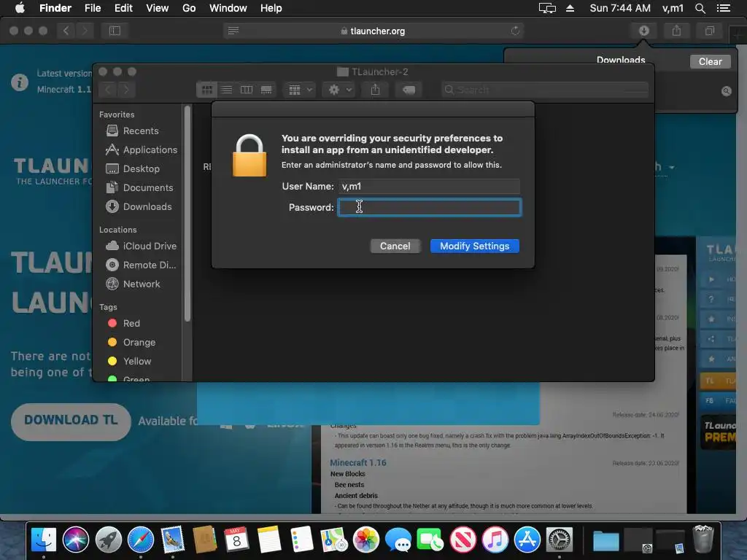Open the View menu

[158, 8]
